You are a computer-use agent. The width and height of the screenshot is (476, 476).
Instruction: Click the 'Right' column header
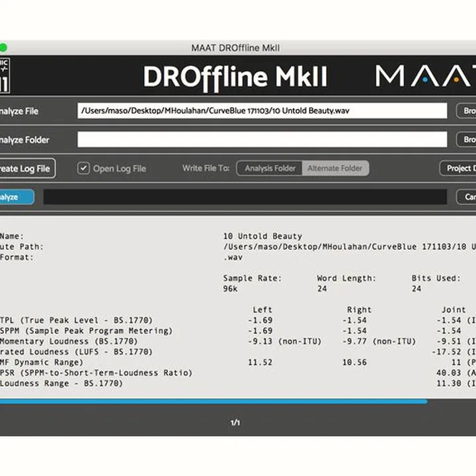pyautogui.click(x=360, y=309)
